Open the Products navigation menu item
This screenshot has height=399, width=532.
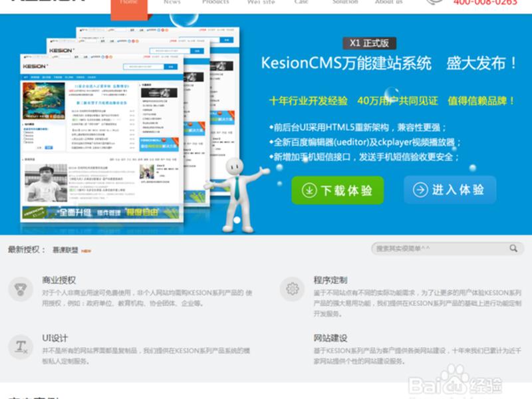tap(215, 2)
